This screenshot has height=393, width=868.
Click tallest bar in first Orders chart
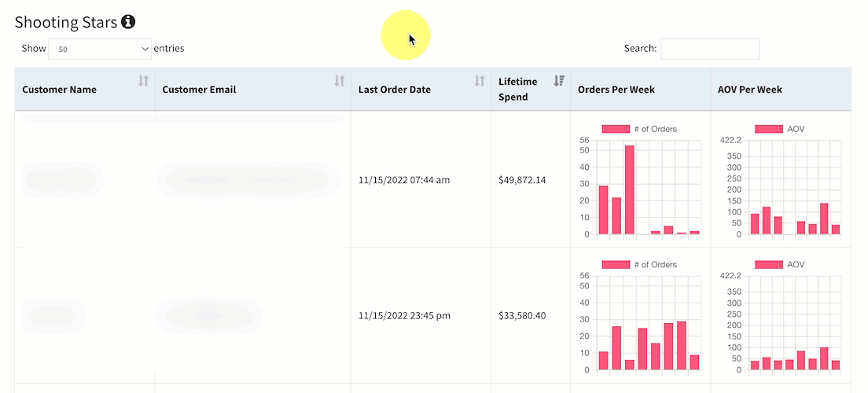(630, 189)
